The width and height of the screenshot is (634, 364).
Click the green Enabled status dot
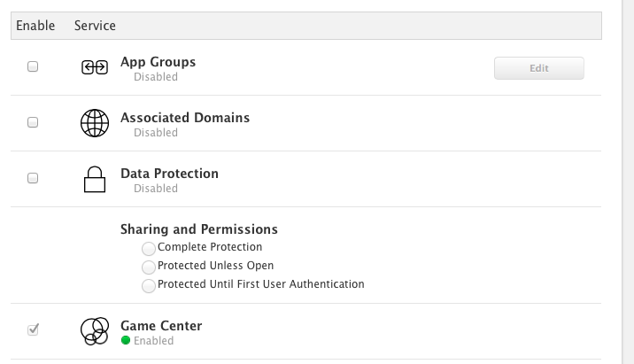(126, 340)
